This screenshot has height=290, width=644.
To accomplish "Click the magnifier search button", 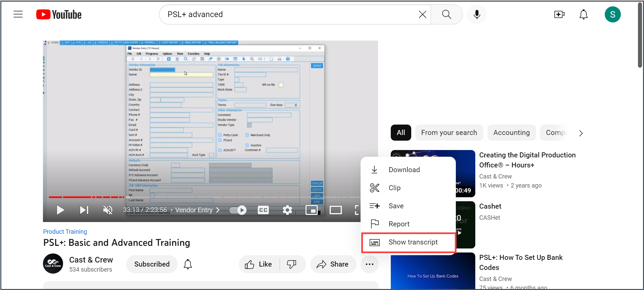I will (x=446, y=14).
